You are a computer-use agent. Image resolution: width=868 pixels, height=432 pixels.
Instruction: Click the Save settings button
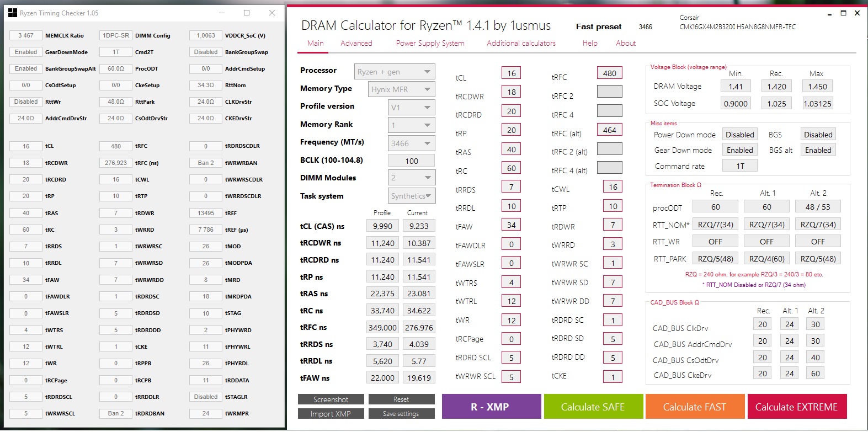click(x=401, y=414)
